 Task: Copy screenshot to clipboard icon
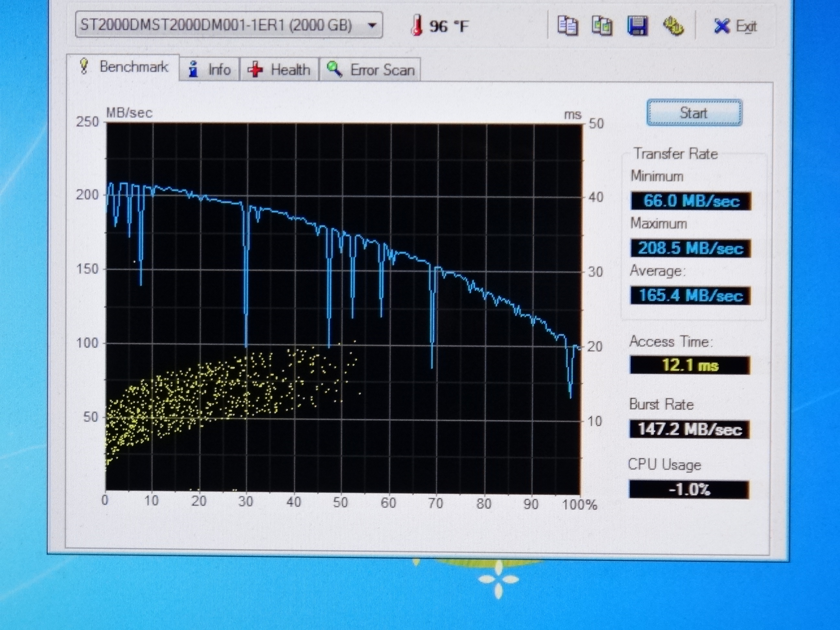pos(602,26)
